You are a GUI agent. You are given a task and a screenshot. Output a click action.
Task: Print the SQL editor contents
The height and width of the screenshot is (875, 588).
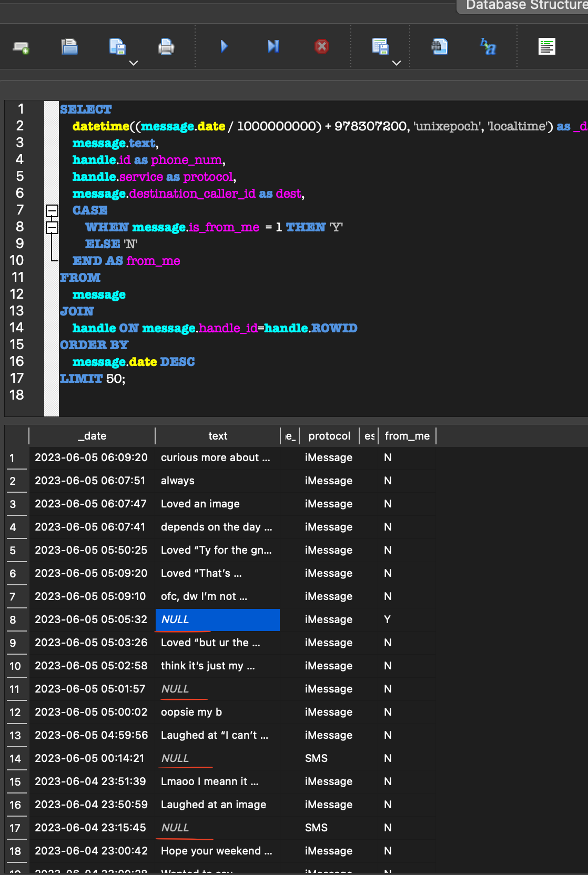(x=166, y=47)
